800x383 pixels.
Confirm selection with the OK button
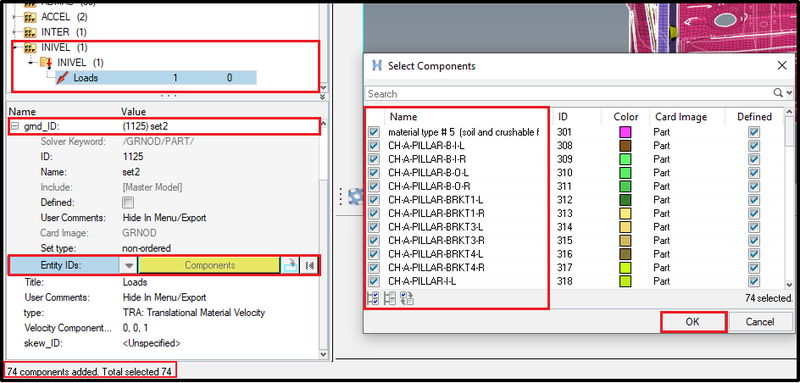pyautogui.click(x=693, y=322)
